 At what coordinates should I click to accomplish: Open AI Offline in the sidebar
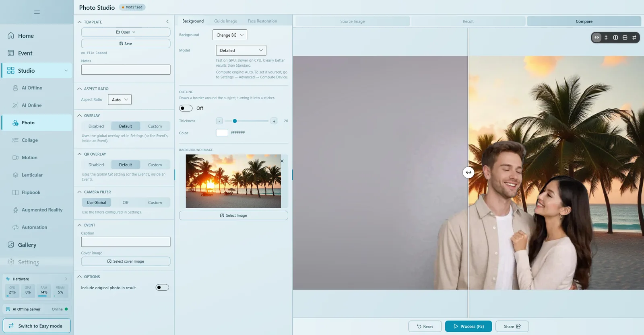[x=37, y=88]
